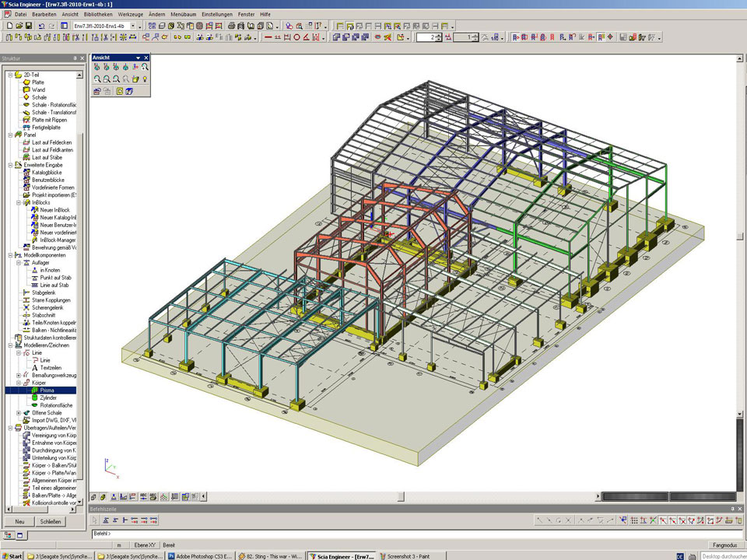Click the light bulb icon in Ansicht panel

[145, 79]
